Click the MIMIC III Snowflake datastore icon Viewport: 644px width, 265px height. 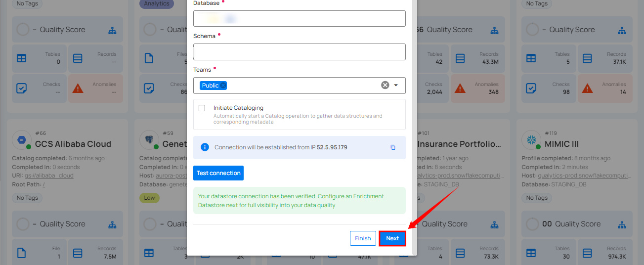(x=532, y=140)
